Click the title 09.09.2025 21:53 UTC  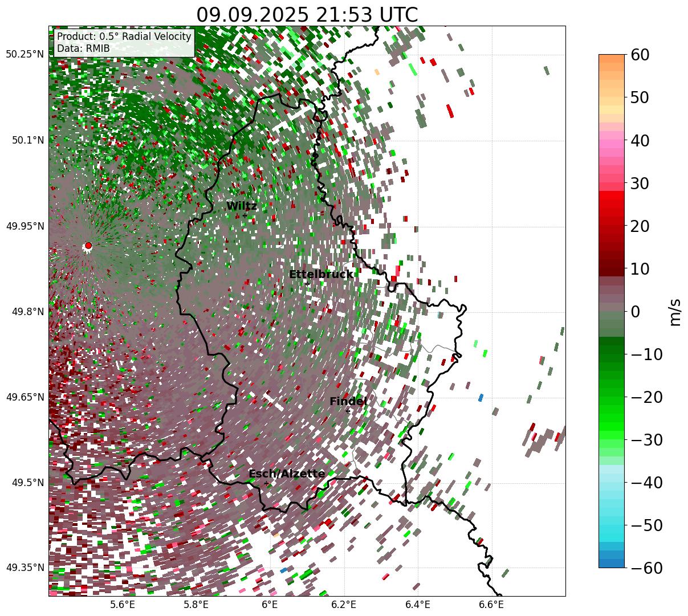tap(307, 15)
